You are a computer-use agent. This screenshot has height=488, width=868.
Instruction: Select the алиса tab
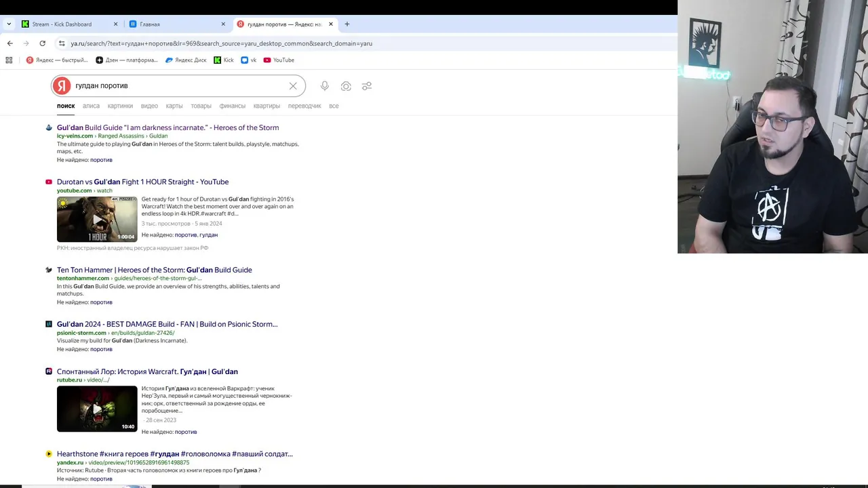pyautogui.click(x=91, y=106)
